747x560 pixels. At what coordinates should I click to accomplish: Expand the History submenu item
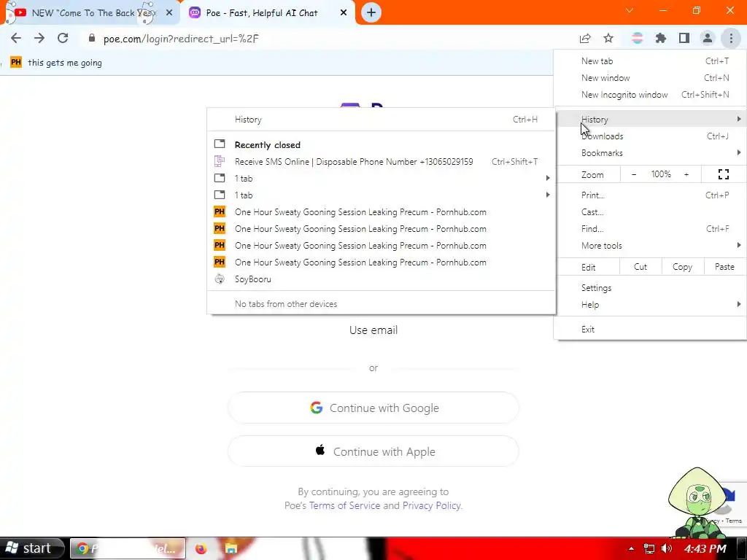point(650,119)
